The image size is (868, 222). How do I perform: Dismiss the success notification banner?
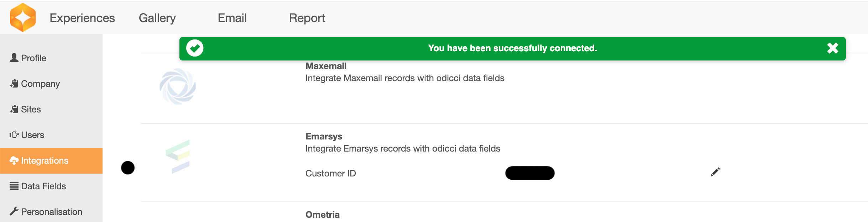(x=832, y=48)
